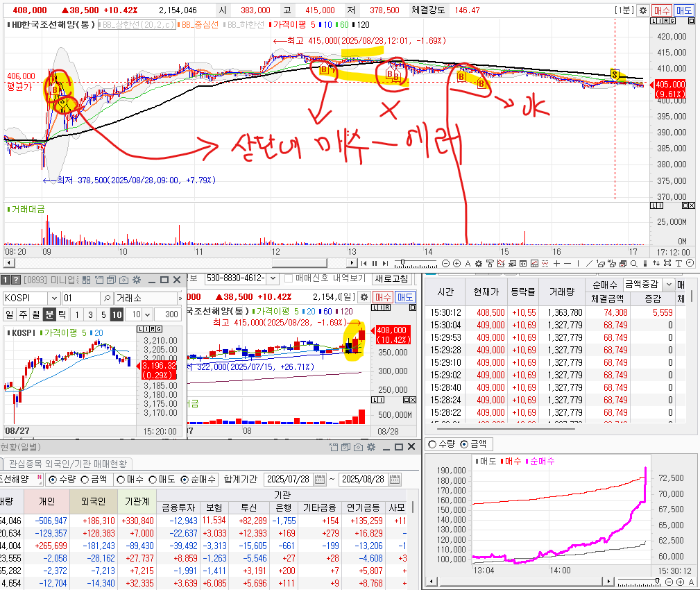Open daily chart gear settings icon

point(364,297)
